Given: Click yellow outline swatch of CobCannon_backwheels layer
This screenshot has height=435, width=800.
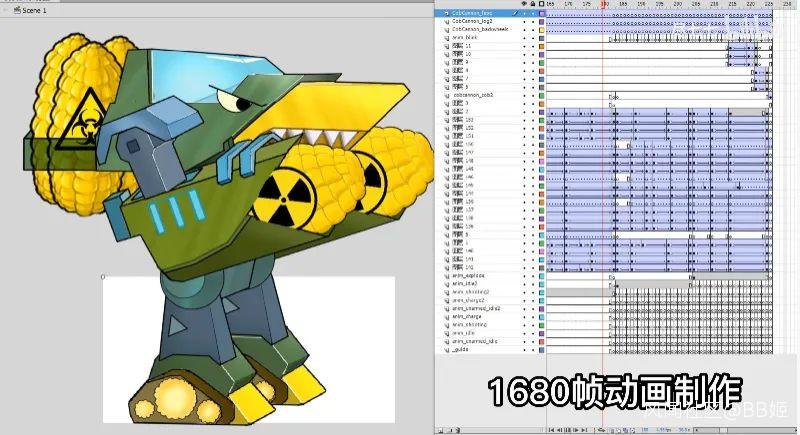Looking at the screenshot, I should pyautogui.click(x=541, y=30).
